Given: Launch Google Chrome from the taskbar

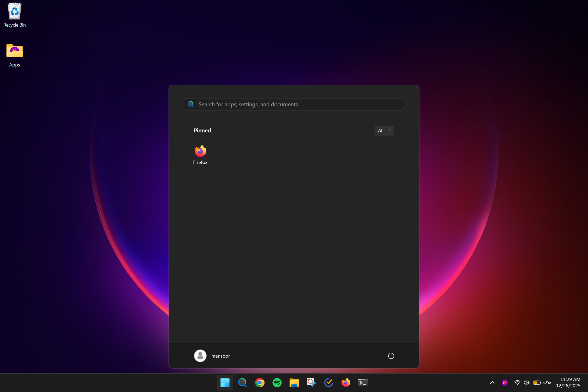Looking at the screenshot, I should coord(260,383).
